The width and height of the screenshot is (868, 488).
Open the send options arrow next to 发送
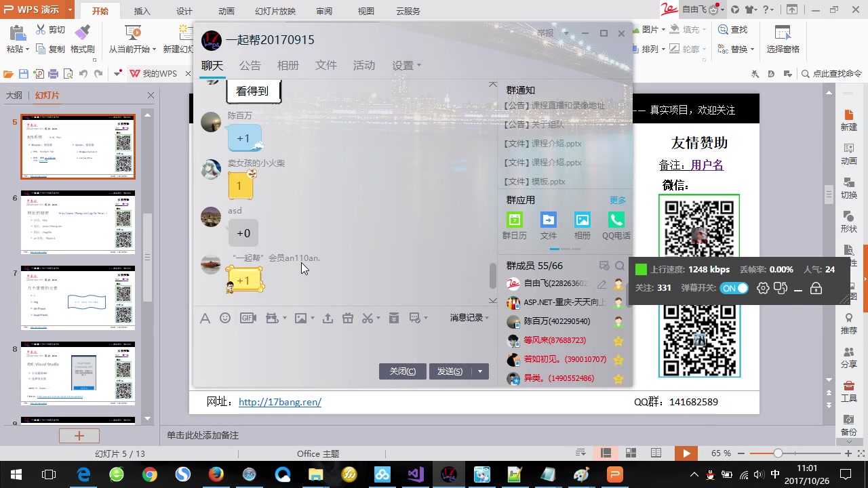click(x=480, y=371)
